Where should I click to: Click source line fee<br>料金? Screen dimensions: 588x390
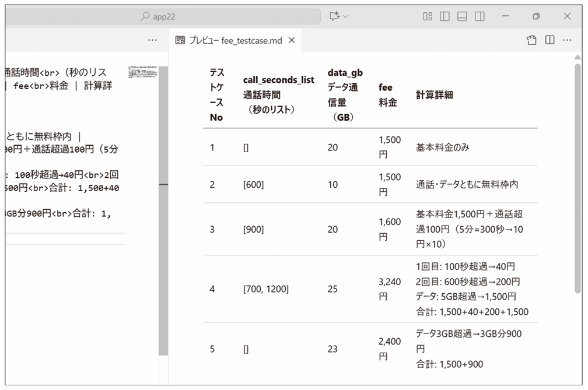41,86
